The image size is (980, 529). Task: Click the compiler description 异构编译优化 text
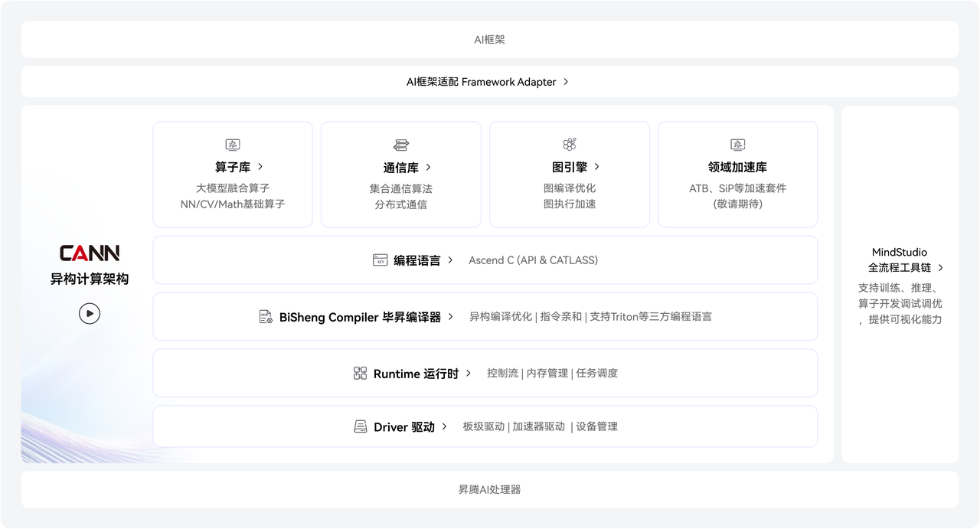pyautogui.click(x=501, y=316)
